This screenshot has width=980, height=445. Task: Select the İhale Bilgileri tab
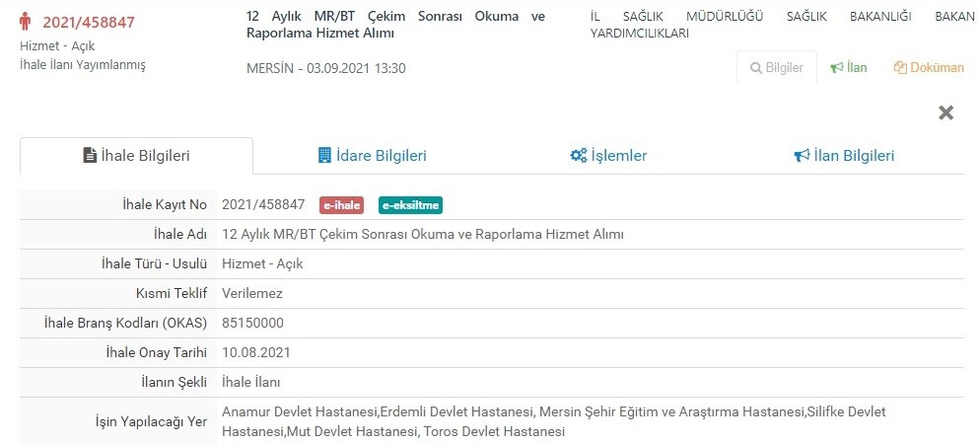click(137, 155)
